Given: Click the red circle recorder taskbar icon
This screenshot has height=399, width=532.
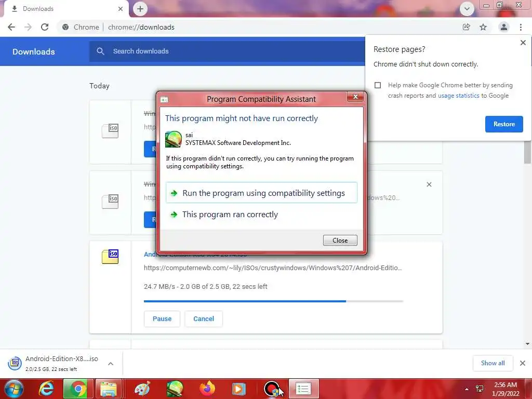Looking at the screenshot, I should pyautogui.click(x=271, y=389).
